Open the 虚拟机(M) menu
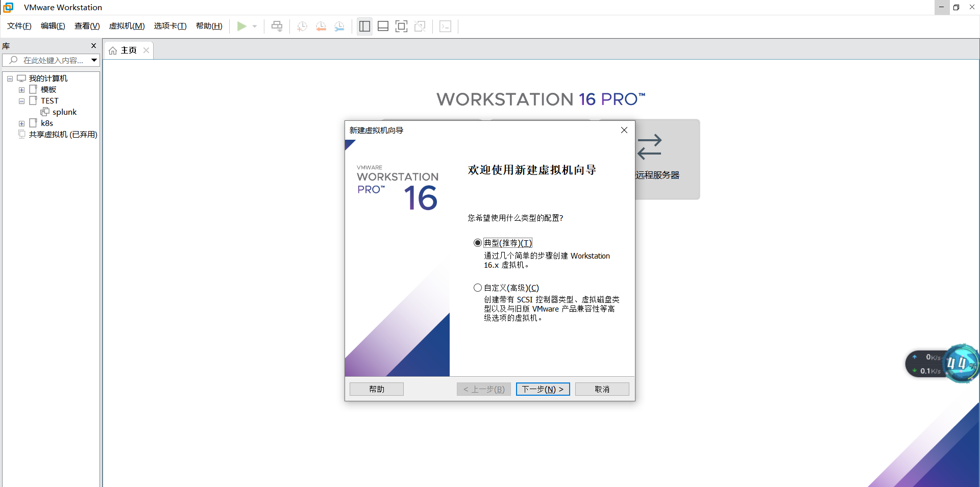The image size is (980, 487). [127, 26]
